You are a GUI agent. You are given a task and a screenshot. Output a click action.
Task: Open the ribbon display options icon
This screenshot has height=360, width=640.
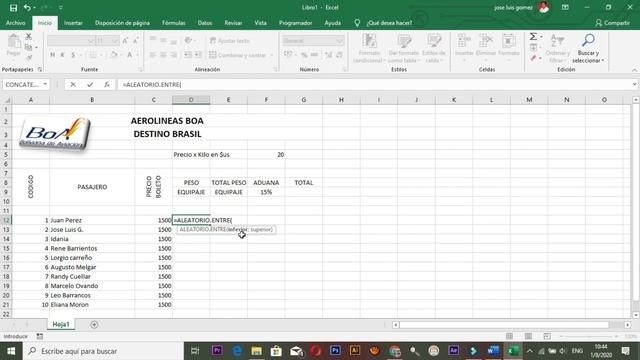(565, 7)
